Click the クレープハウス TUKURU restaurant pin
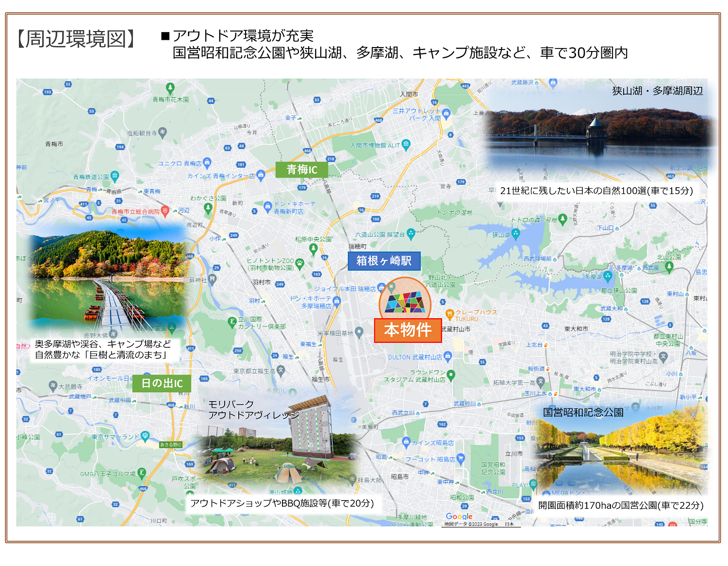Image resolution: width=728 pixels, height=566 pixels. click(449, 314)
